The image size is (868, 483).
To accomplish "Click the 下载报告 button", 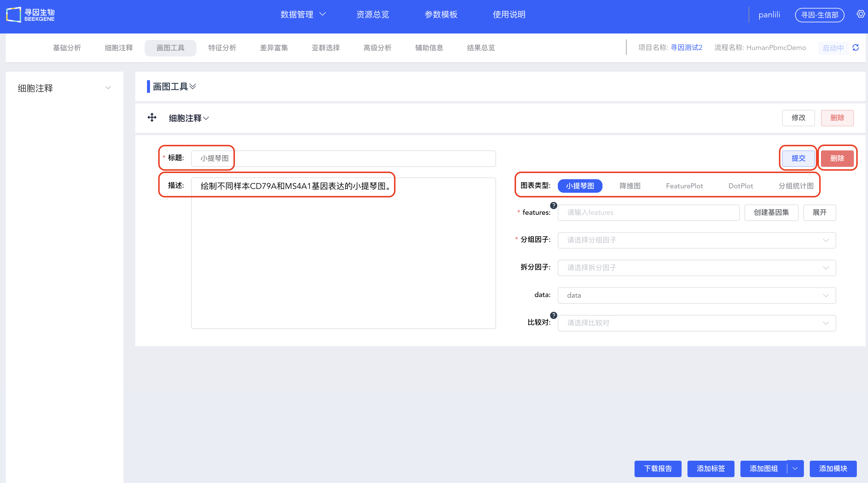I will coord(658,469).
